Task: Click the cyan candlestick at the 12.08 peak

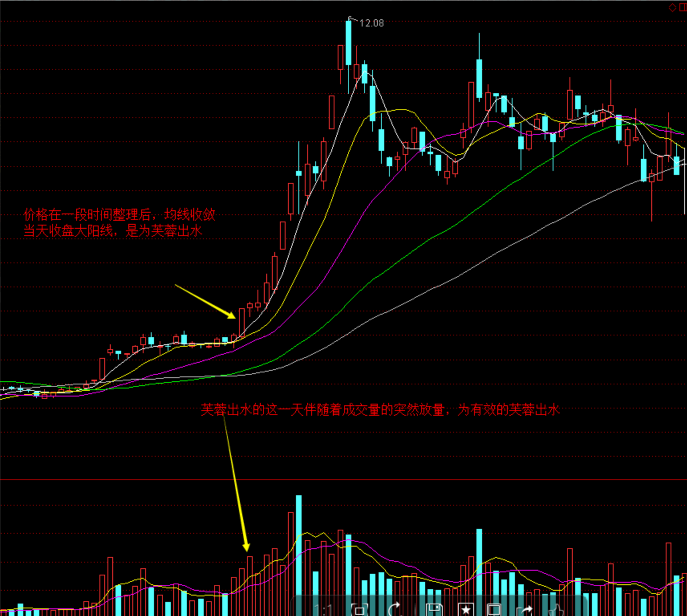Action: (349, 43)
